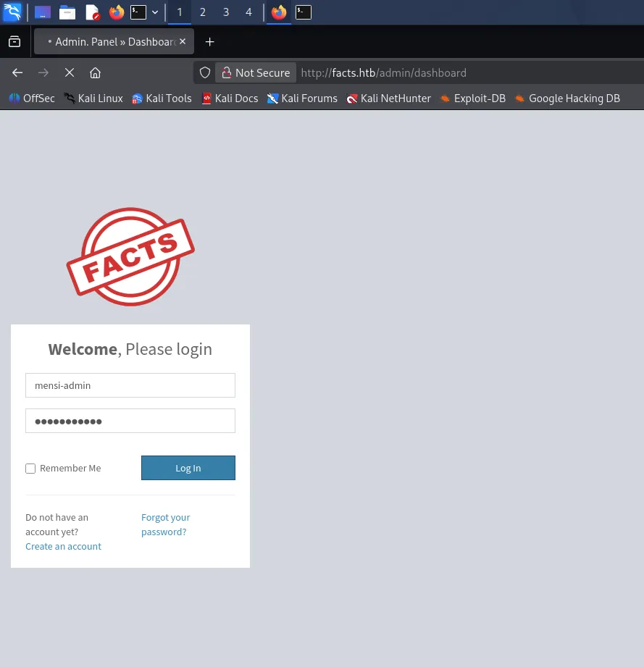The width and height of the screenshot is (644, 667).
Task: Go back to the previous page
Action: [17, 72]
